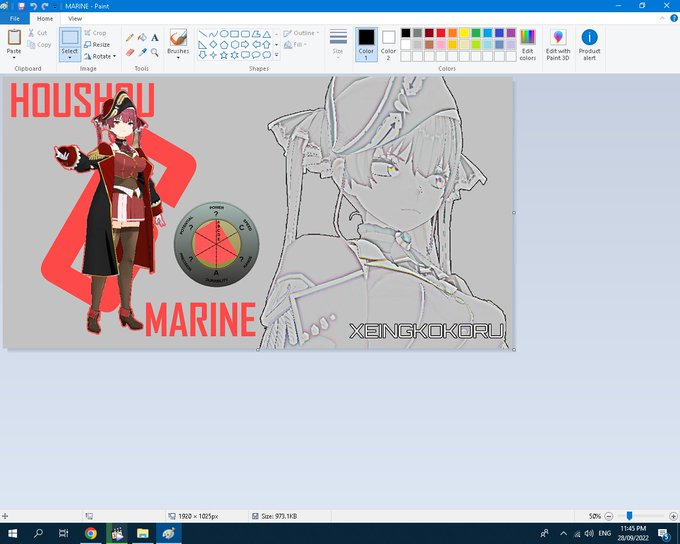
Task: Click the canvas right-edge resize handle
Action: (x=514, y=213)
